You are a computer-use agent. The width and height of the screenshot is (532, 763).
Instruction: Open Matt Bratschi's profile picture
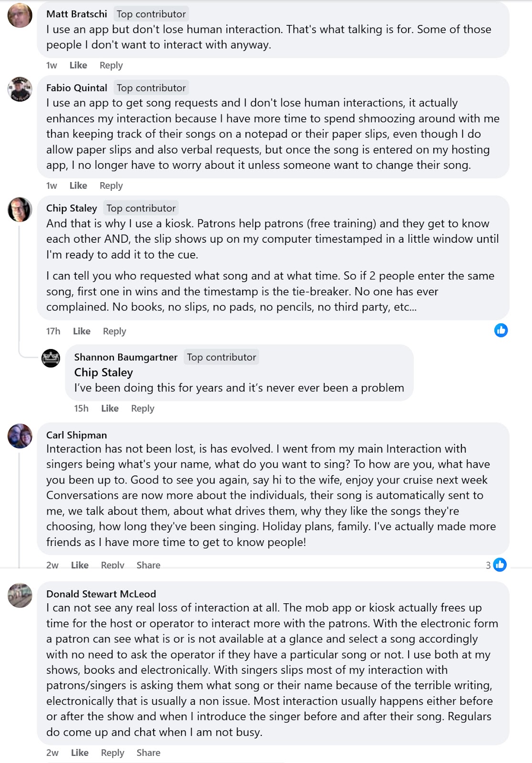click(x=20, y=15)
